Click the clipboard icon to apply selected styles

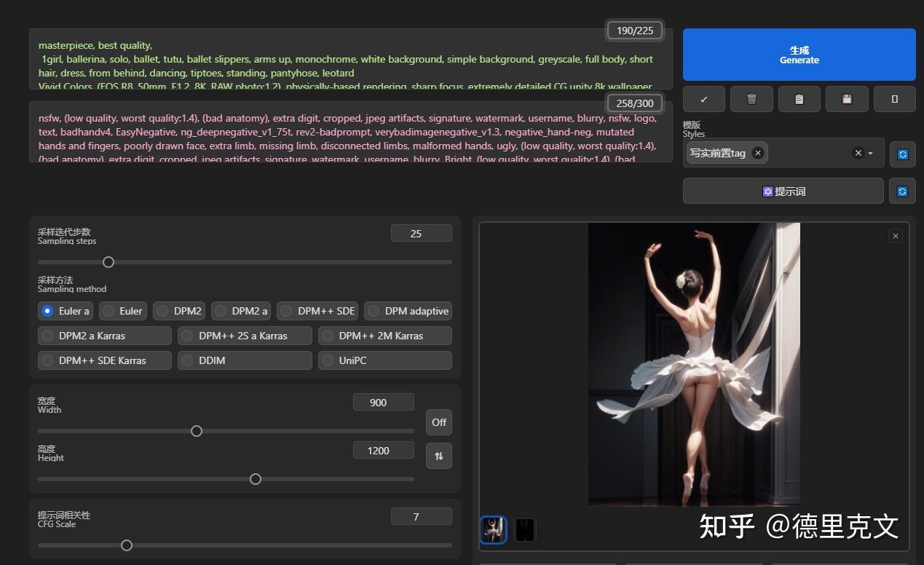799,99
